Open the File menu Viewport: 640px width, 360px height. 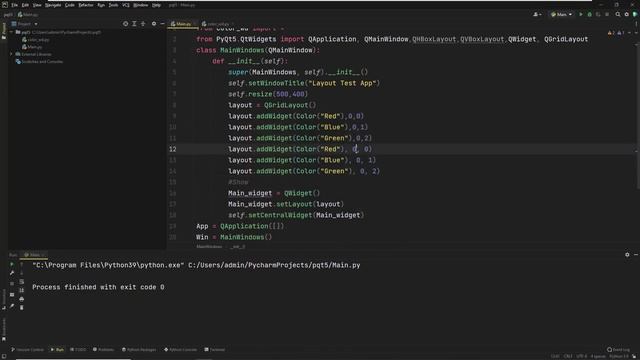point(14,5)
